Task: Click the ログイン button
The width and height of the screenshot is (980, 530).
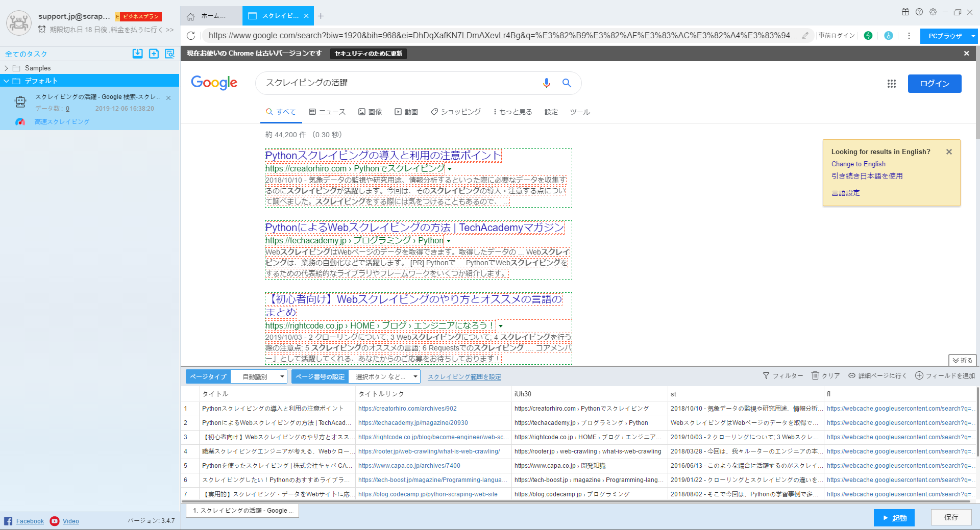Action: click(x=935, y=84)
